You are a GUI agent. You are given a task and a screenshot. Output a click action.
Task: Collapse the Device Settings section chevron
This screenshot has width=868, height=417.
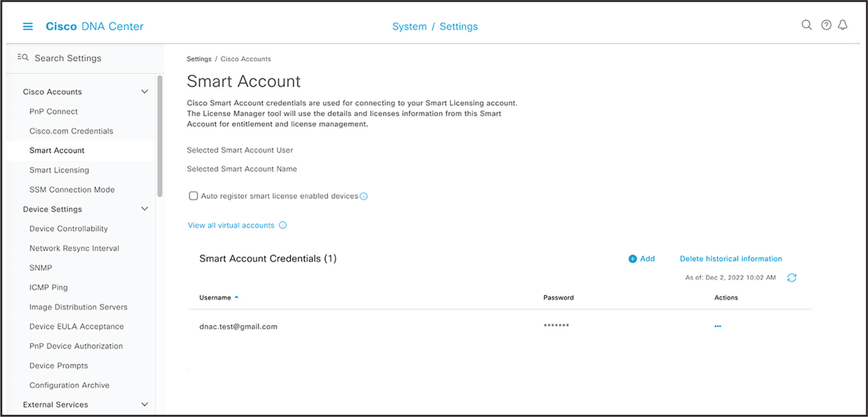click(145, 209)
